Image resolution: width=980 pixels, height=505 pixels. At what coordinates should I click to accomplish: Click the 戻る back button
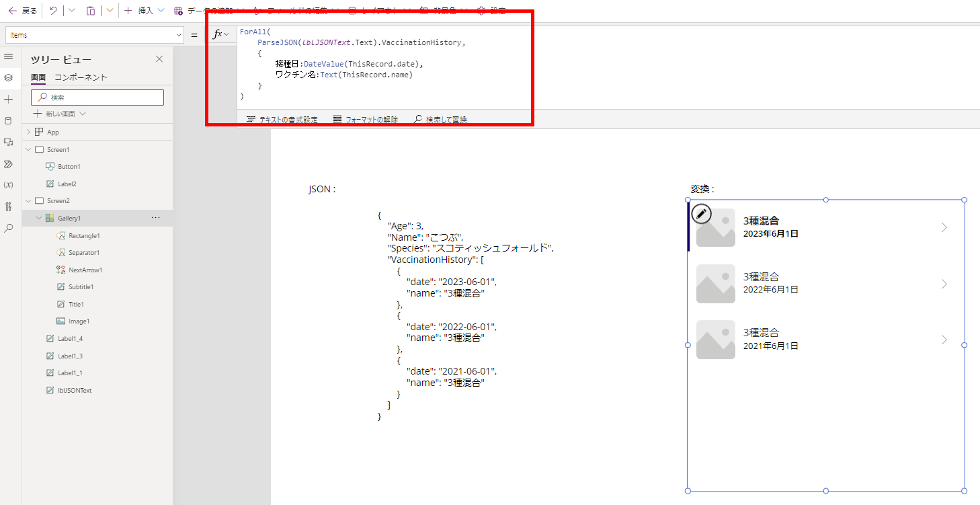coord(22,10)
